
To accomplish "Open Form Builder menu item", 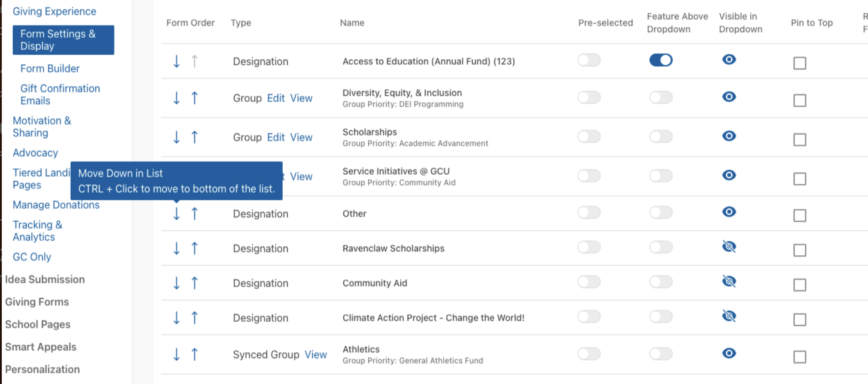I will (x=50, y=68).
